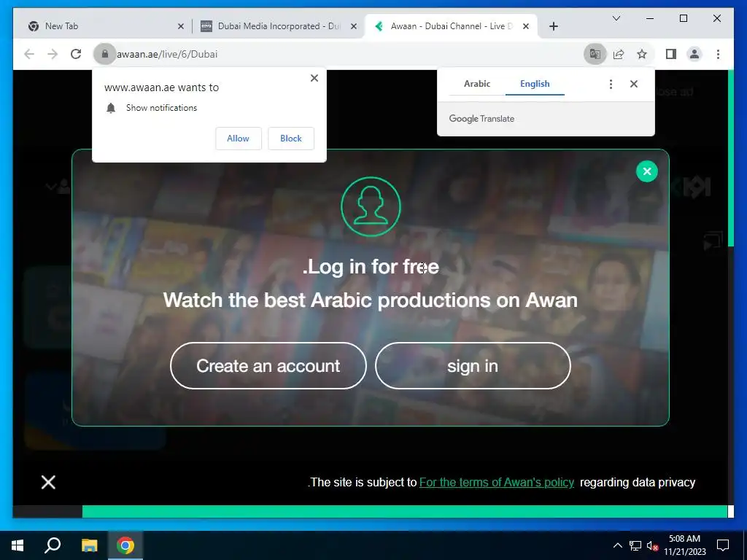Click the Chrome taskbar icon

(125, 545)
